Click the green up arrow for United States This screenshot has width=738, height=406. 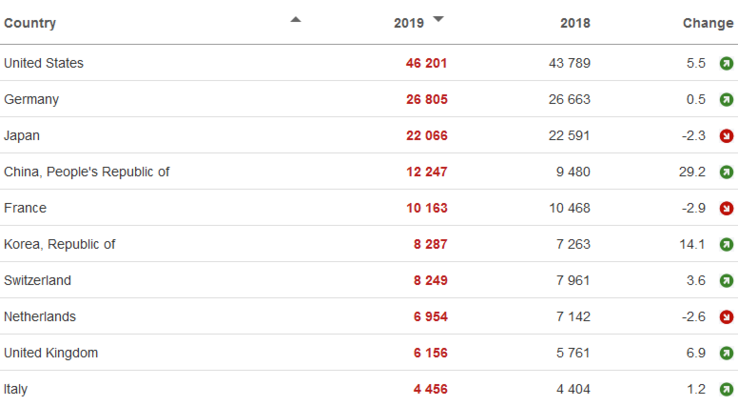click(726, 64)
